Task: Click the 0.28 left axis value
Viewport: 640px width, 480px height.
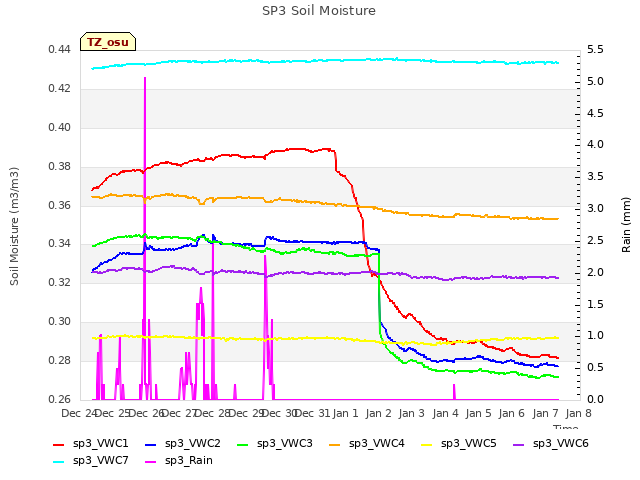Action: point(60,360)
